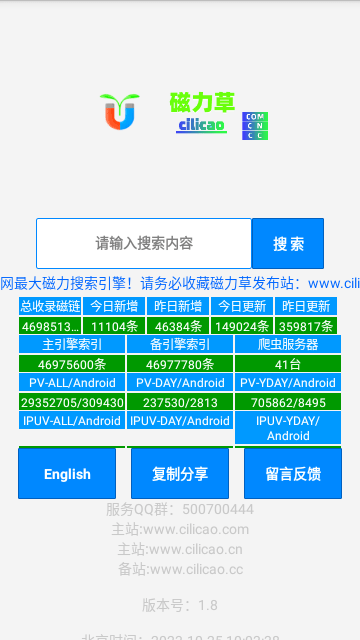360x640 pixels.
Task: Click the scrolling blue announcement text
Action: (180, 283)
